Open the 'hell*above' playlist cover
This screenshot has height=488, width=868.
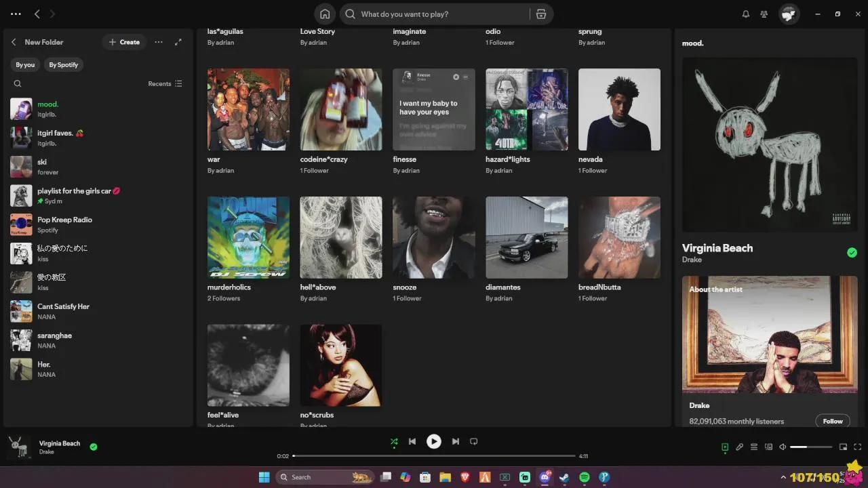click(x=341, y=237)
